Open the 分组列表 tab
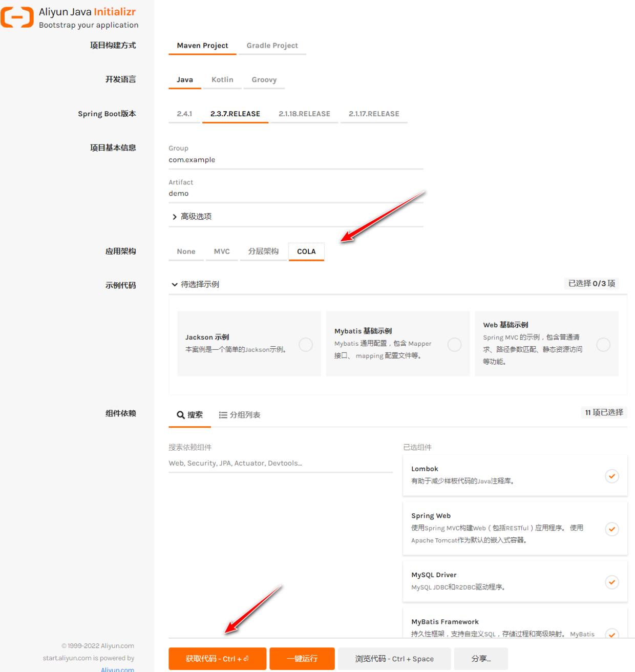The width and height of the screenshot is (635, 672). [240, 415]
